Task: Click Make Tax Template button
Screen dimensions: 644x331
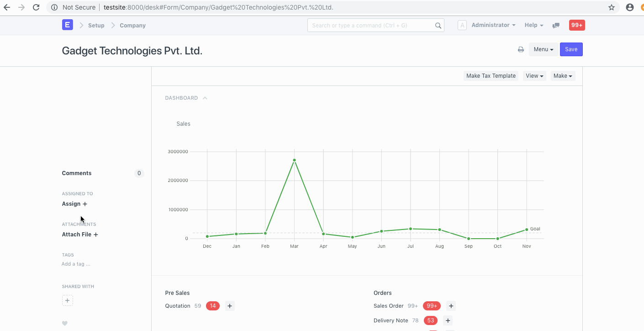Action: pyautogui.click(x=491, y=76)
